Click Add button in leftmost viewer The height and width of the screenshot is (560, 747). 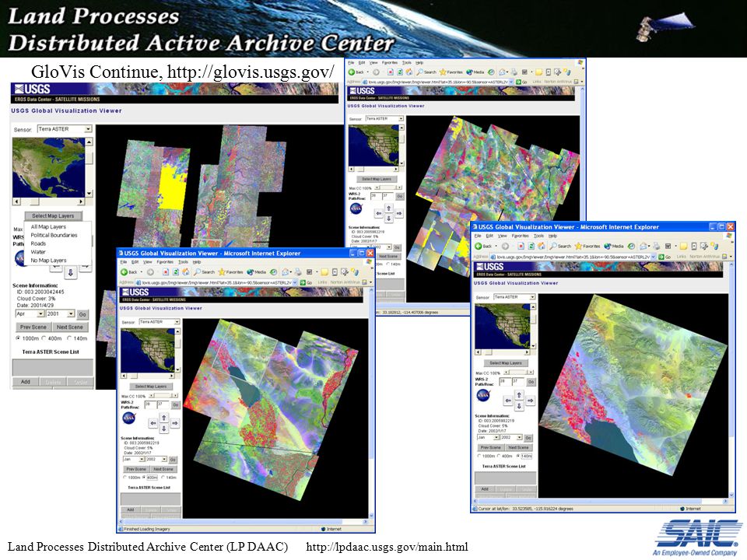(25, 382)
